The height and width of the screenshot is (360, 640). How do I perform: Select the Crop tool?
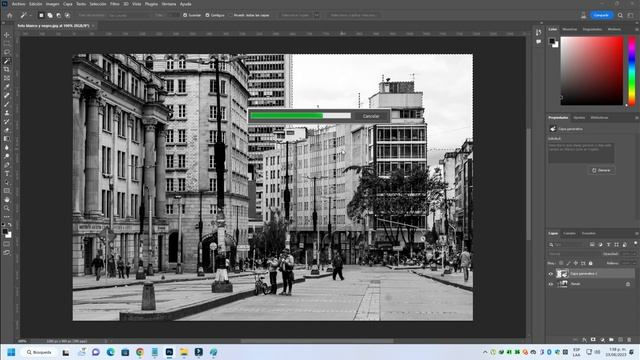coord(7,69)
